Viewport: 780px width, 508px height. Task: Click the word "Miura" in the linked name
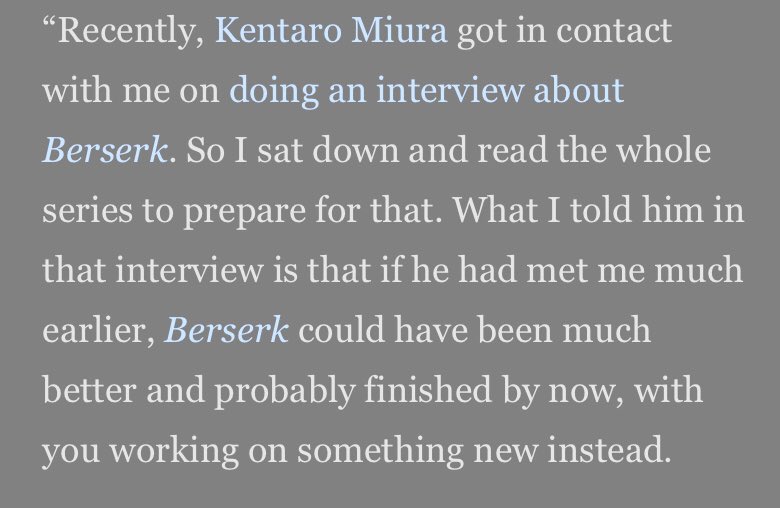pos(399,31)
